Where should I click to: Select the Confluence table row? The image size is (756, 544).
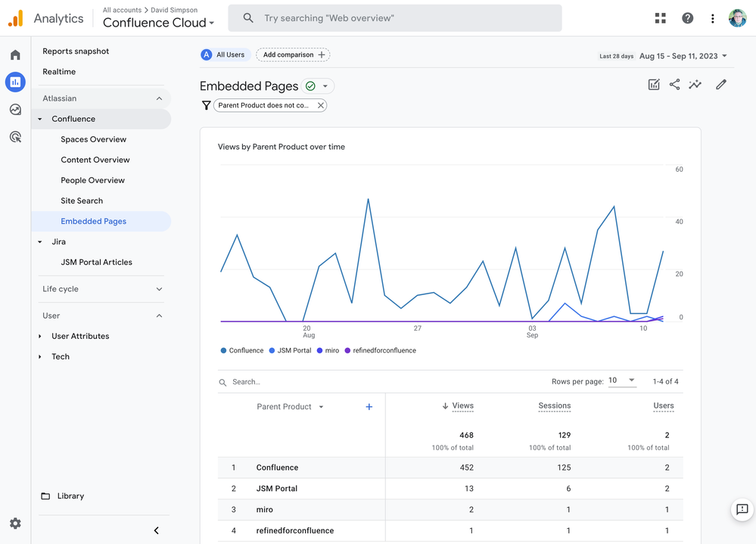point(450,468)
